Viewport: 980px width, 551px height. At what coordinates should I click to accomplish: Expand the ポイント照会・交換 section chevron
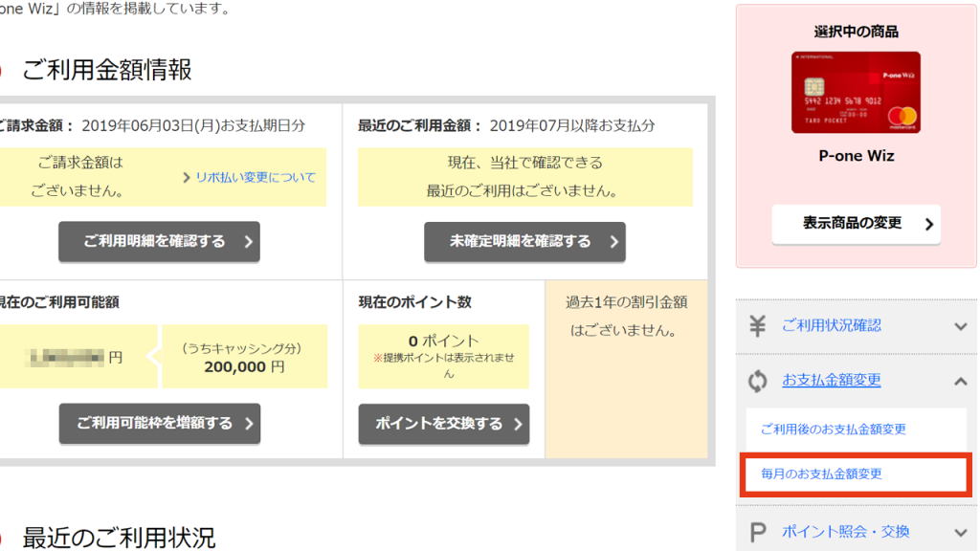pos(961,532)
